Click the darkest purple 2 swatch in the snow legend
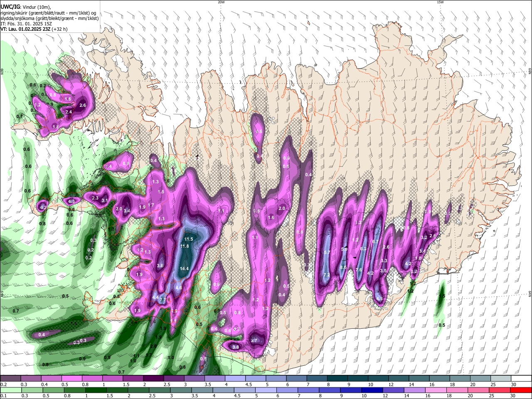Screen dimensions: 532x399 [x=153, y=379]
